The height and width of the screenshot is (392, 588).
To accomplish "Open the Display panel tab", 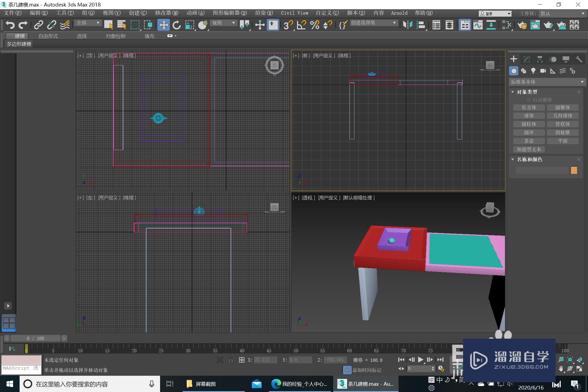I will 566,59.
